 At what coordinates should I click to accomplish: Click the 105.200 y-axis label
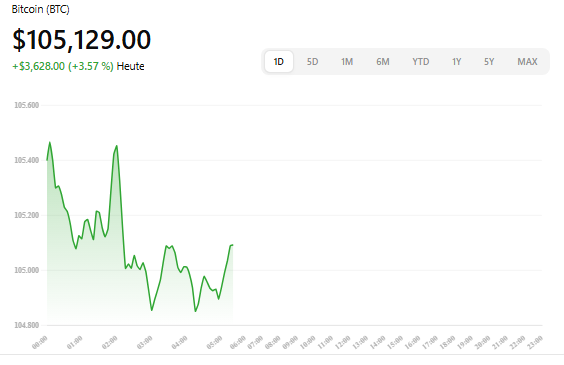[27, 215]
